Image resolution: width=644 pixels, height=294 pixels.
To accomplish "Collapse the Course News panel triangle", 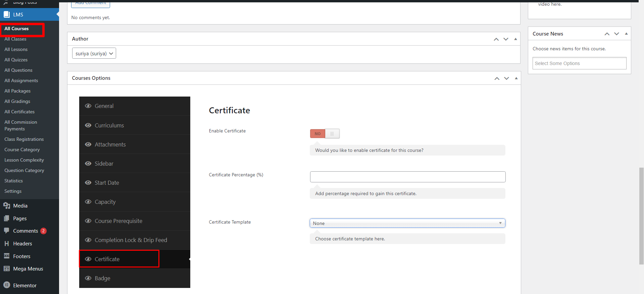I will pos(626,34).
